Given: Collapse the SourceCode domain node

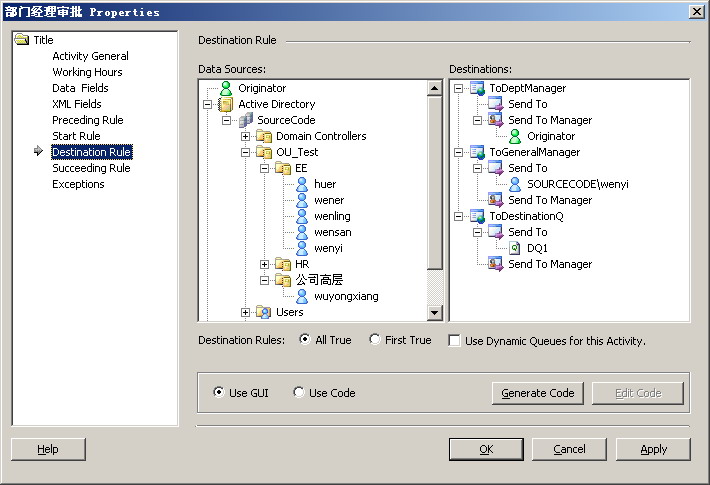Looking at the screenshot, I should (226, 120).
